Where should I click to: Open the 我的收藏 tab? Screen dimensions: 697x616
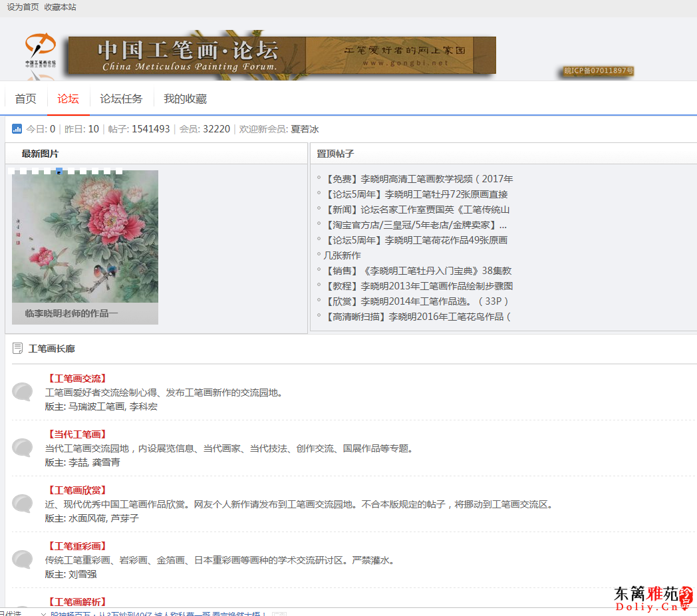coord(186,98)
